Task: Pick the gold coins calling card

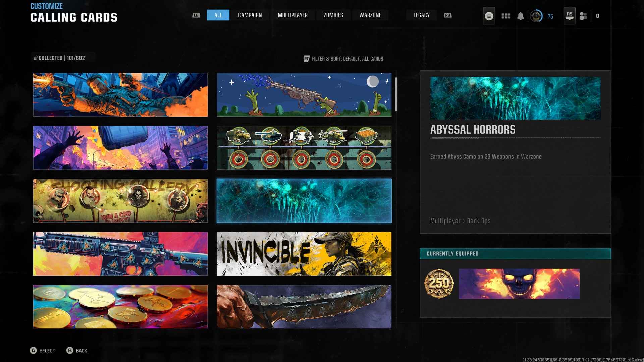Action: [x=120, y=307]
